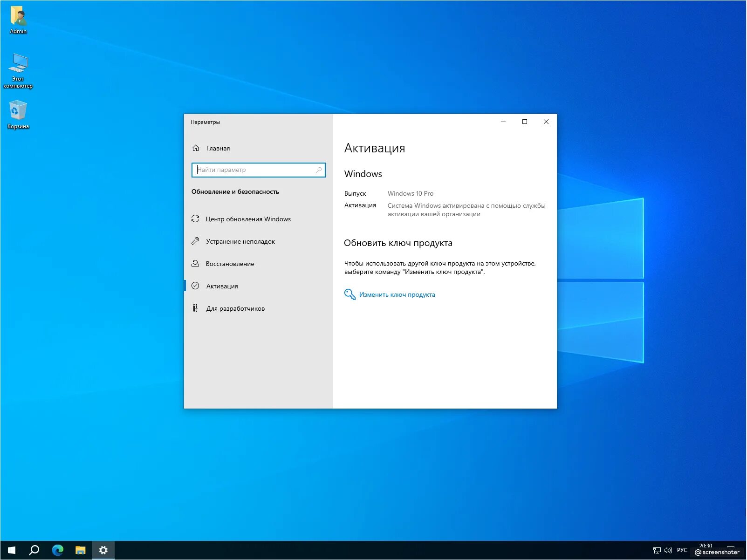Open the Windows Start menu
Screen dimensions: 747x560
click(12, 550)
